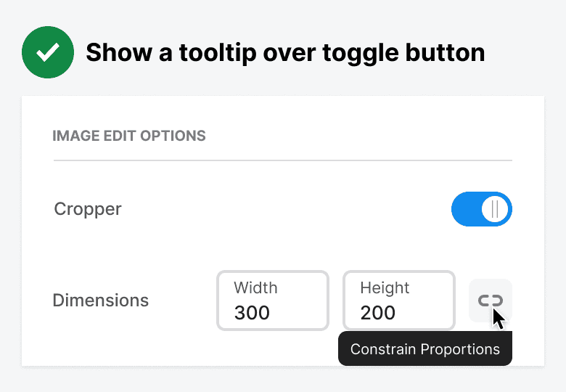Turn off the Cropper toggle switch
The image size is (566, 392).
[x=482, y=210]
